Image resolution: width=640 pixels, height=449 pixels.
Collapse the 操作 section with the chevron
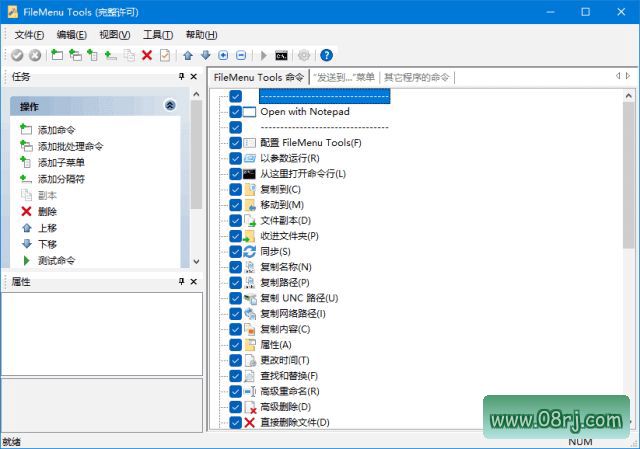pos(170,105)
